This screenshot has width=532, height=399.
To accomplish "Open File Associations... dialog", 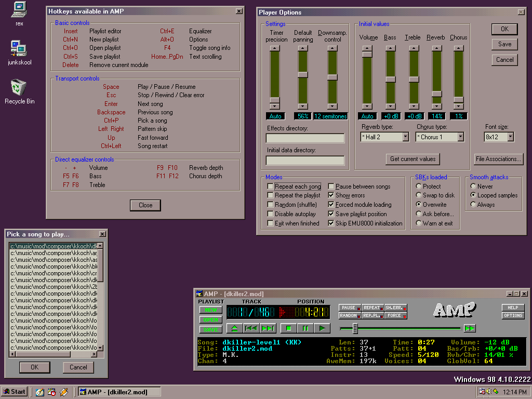I will click(498, 159).
